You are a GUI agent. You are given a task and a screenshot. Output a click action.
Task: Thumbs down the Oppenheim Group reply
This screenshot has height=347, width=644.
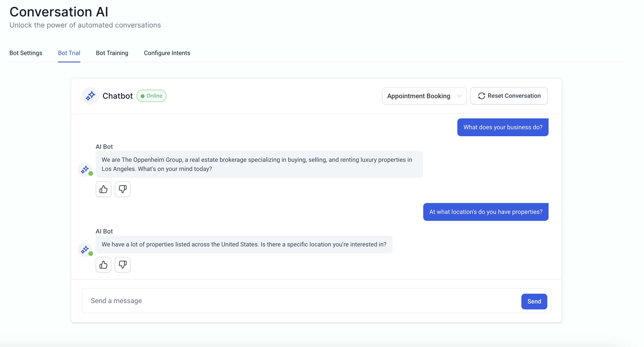click(x=122, y=189)
